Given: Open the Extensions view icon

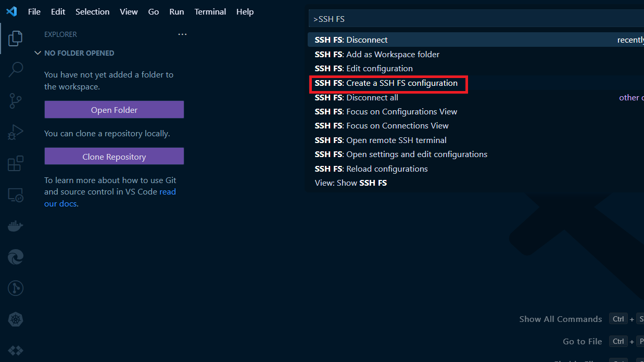Looking at the screenshot, I should [16, 163].
